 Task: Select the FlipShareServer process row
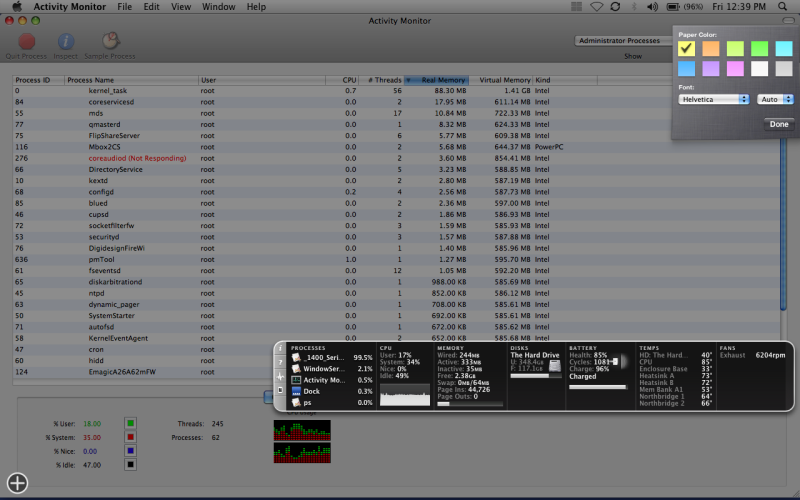pos(396,136)
